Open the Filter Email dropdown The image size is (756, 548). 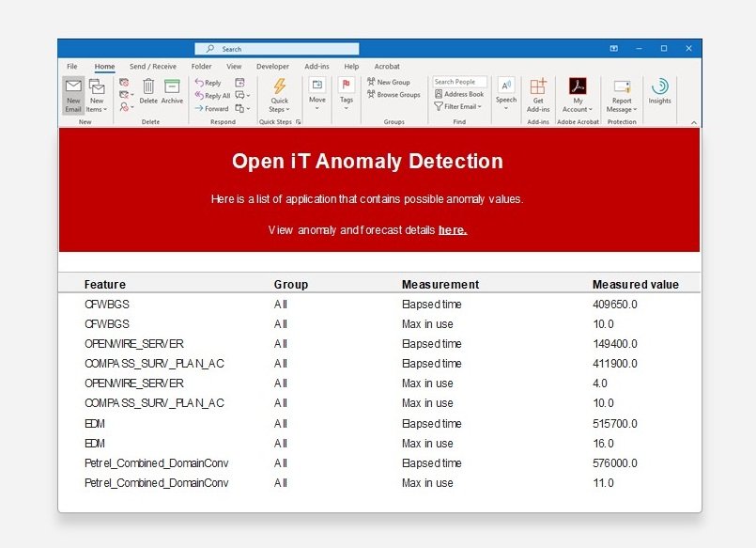tap(458, 106)
